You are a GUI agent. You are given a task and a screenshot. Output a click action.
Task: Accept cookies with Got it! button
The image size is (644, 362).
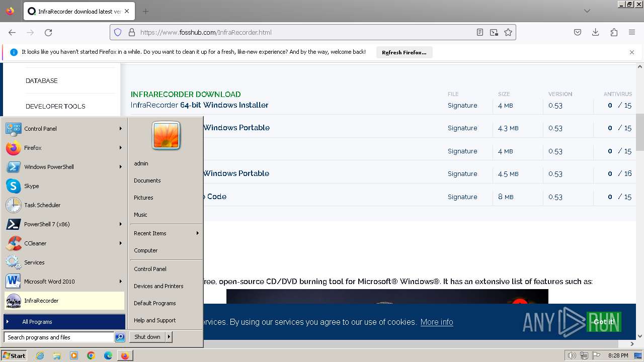point(604,322)
